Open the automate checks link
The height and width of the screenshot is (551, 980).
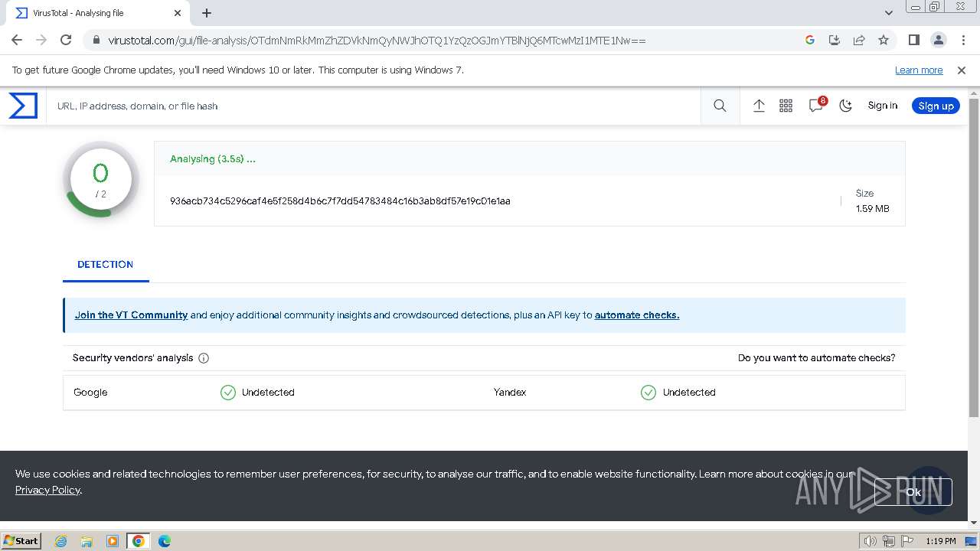pyautogui.click(x=637, y=315)
